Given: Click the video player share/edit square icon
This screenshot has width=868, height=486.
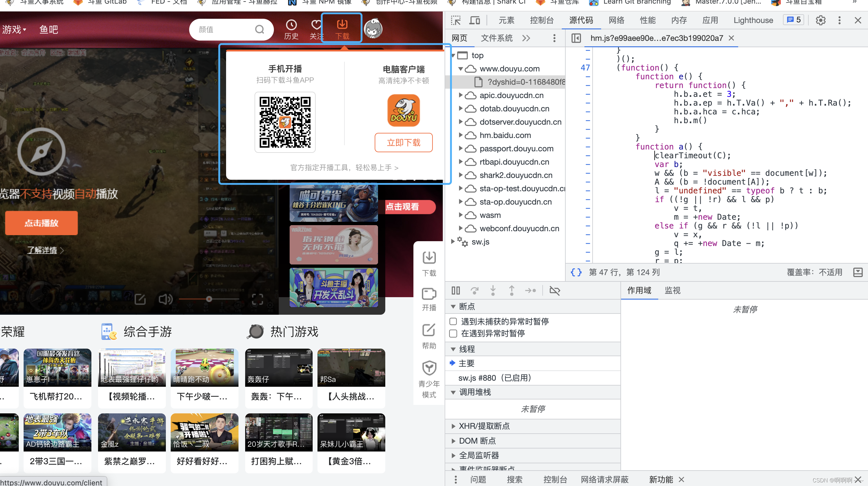Looking at the screenshot, I should 140,299.
